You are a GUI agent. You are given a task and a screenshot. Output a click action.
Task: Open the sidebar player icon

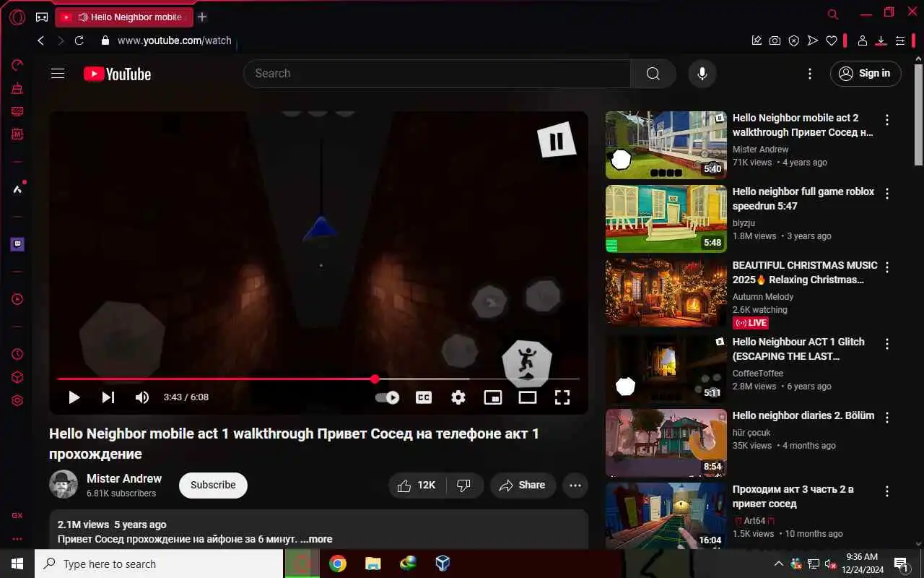(x=17, y=299)
